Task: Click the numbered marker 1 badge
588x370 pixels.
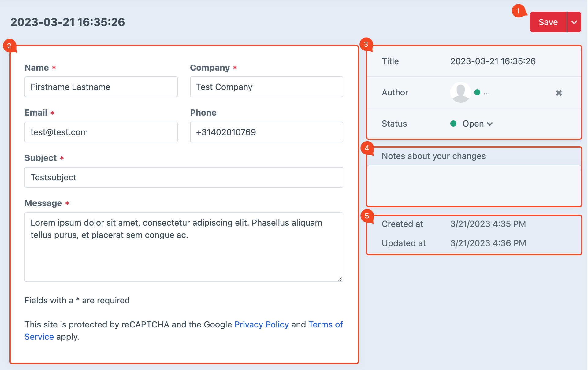Action: point(518,11)
